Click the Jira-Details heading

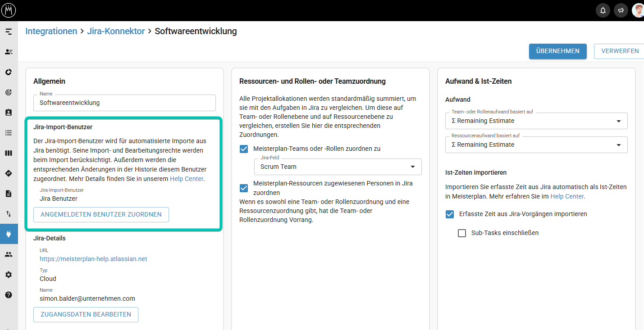(x=50, y=238)
